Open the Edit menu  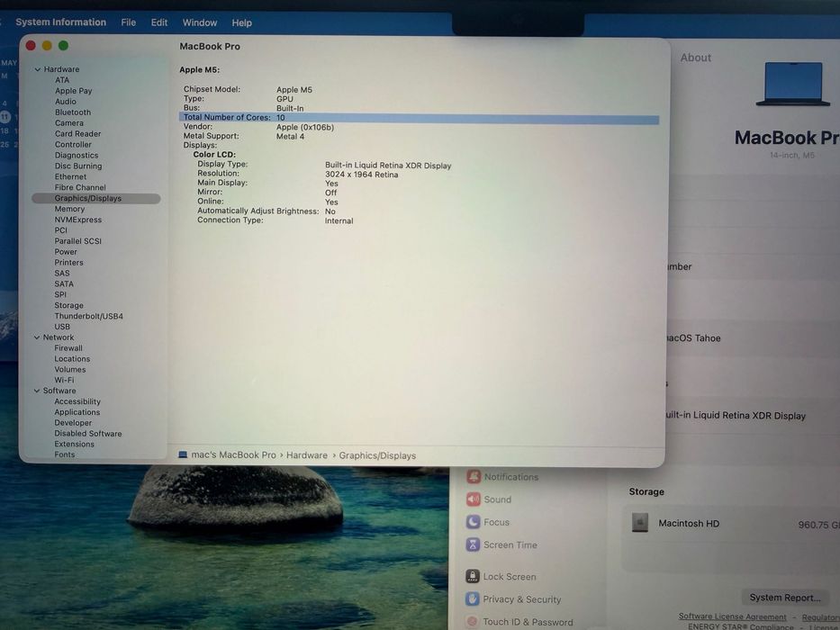click(159, 22)
